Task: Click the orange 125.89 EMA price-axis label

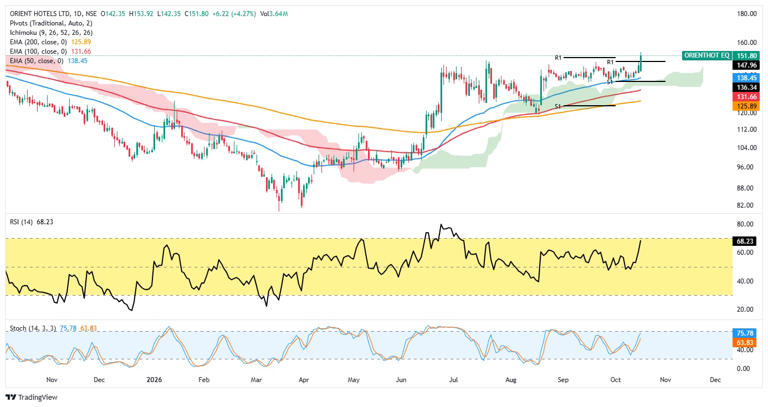Action: pos(746,106)
